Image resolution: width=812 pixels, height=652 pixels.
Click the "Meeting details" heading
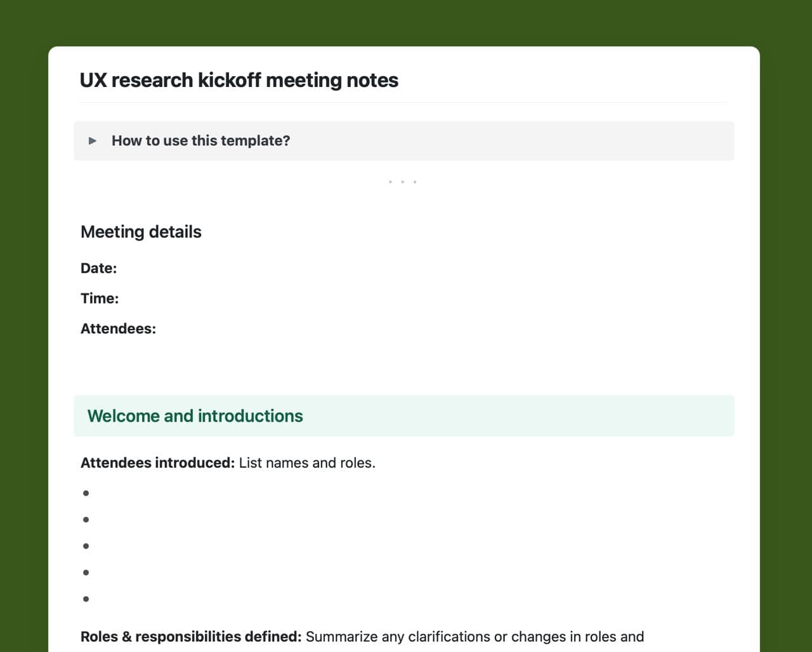pos(141,232)
